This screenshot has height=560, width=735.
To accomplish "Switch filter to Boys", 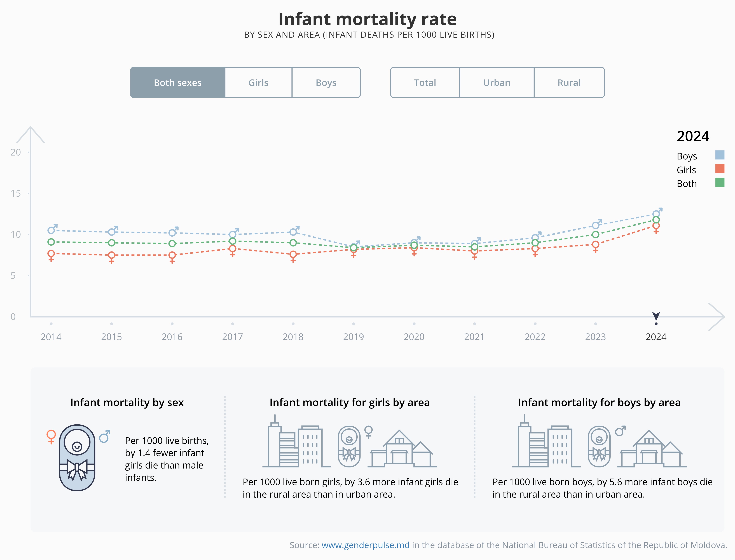I will tap(326, 83).
